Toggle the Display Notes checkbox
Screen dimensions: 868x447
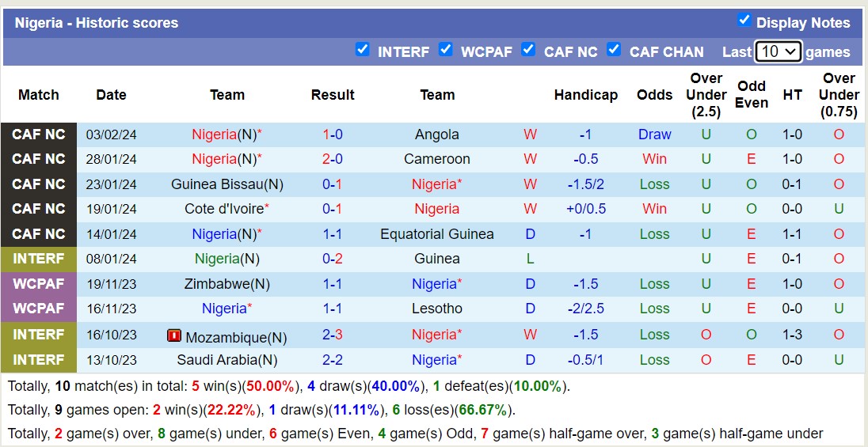click(744, 21)
